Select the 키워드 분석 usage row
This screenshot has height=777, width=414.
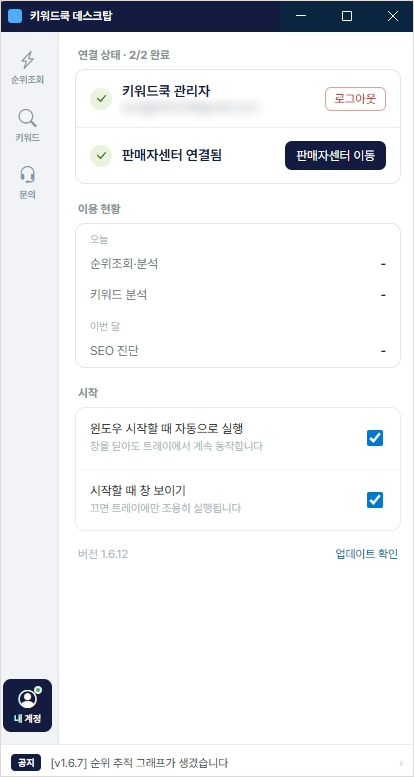pyautogui.click(x=238, y=295)
